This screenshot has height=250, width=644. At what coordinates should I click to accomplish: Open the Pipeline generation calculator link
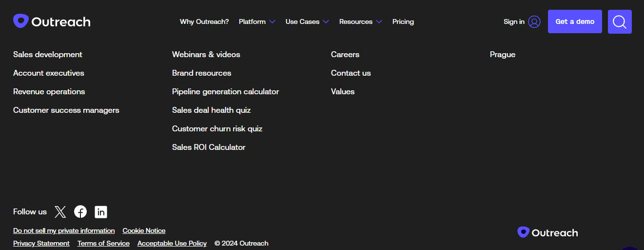point(225,91)
